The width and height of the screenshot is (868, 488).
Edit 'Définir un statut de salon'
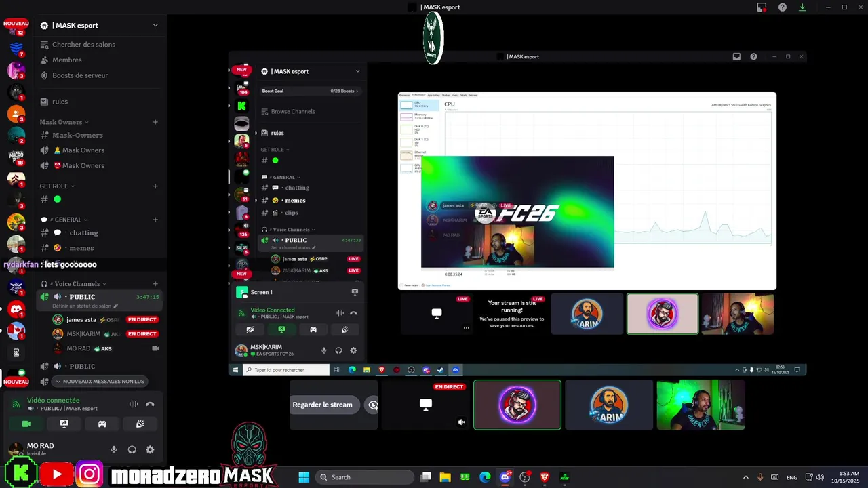pyautogui.click(x=85, y=306)
